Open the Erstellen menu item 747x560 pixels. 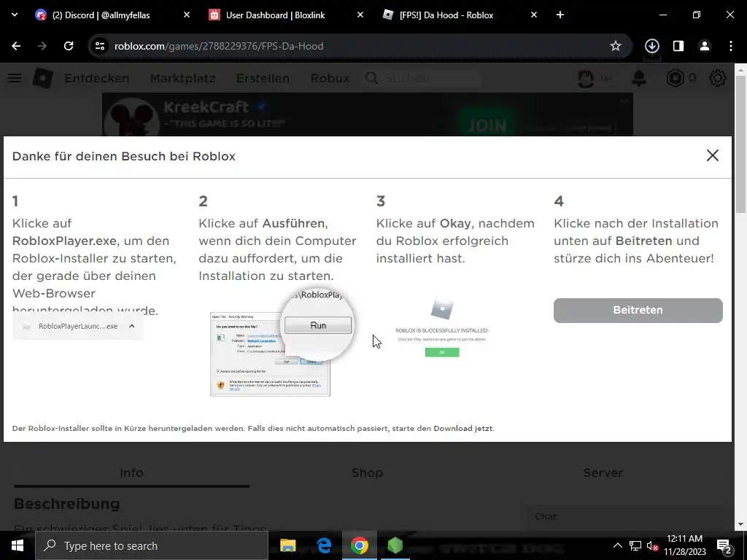[263, 78]
